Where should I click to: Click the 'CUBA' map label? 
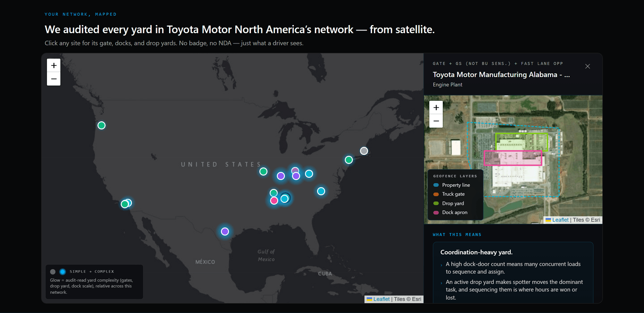[325, 274]
